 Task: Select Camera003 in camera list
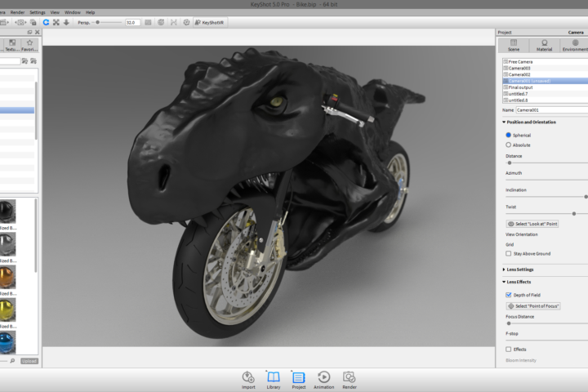click(x=546, y=69)
